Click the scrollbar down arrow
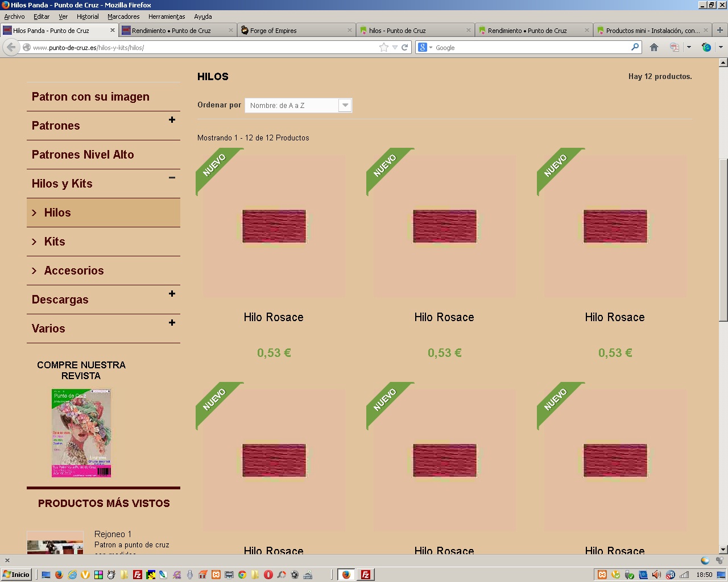The width and height of the screenshot is (728, 582). [x=723, y=550]
